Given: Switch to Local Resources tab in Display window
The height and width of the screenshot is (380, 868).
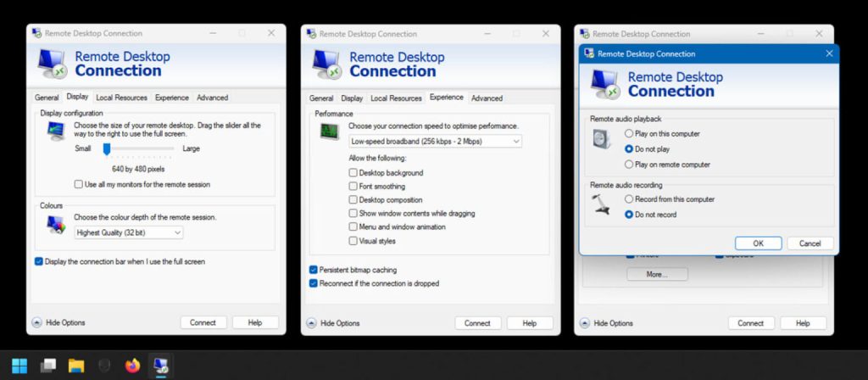Looking at the screenshot, I should [x=121, y=98].
